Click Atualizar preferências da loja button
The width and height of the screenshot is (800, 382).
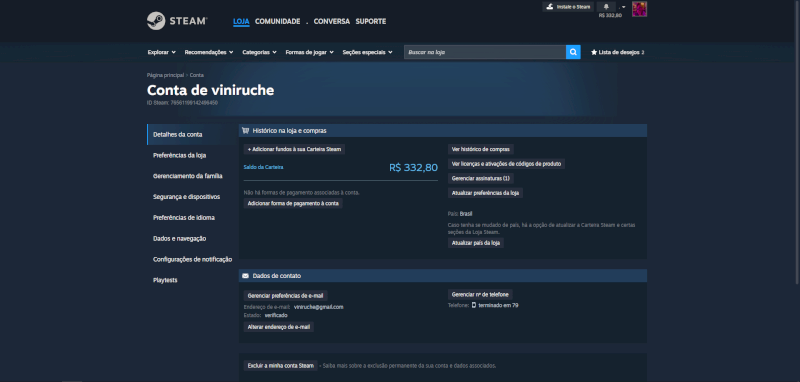(x=485, y=193)
